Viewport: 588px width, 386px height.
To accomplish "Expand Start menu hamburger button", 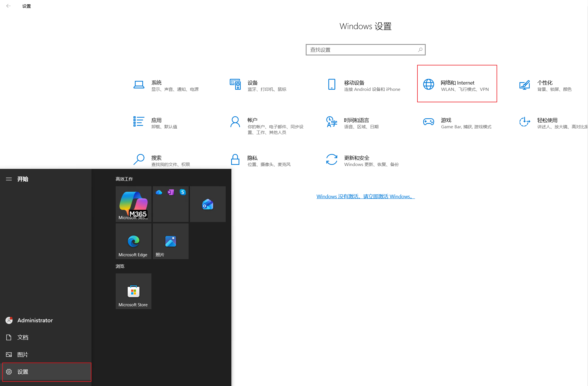I will (9, 179).
